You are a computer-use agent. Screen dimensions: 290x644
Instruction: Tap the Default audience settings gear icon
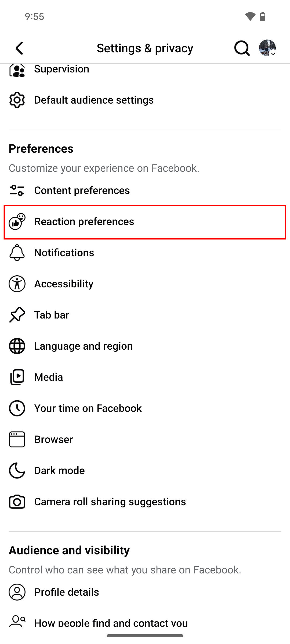click(17, 100)
